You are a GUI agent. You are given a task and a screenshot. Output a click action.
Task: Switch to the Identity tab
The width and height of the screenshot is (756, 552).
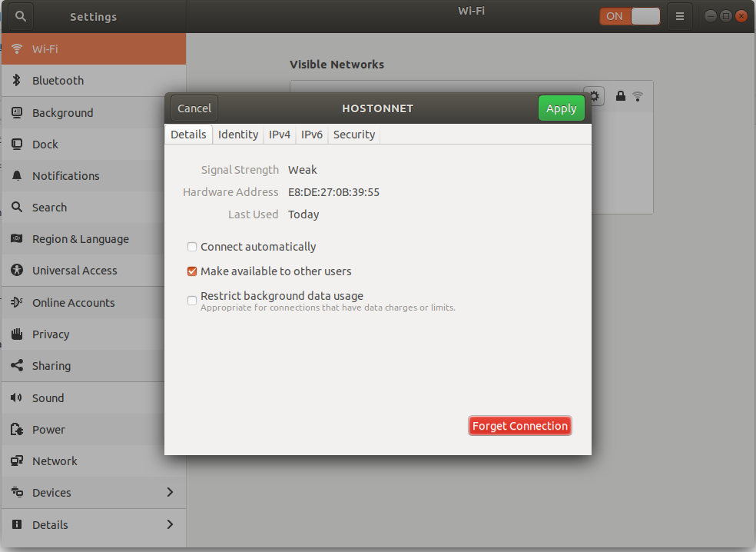(237, 134)
